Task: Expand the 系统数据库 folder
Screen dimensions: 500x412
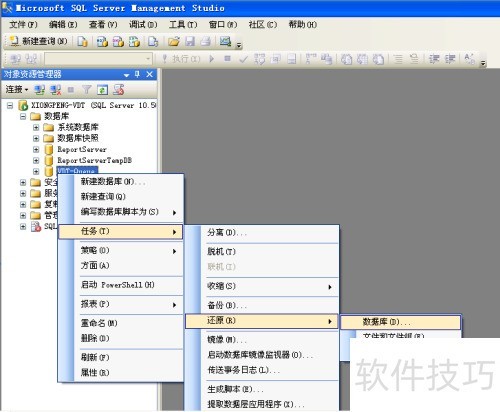Action: click(x=36, y=127)
